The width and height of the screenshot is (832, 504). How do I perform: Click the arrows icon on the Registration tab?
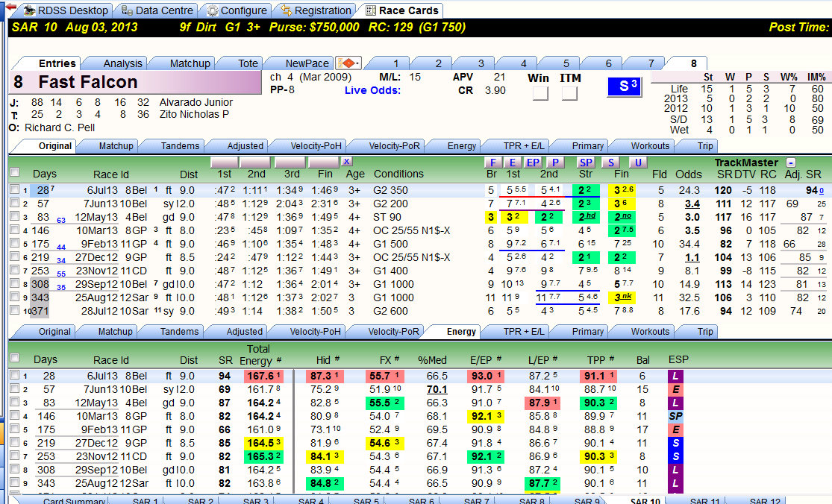tap(286, 10)
